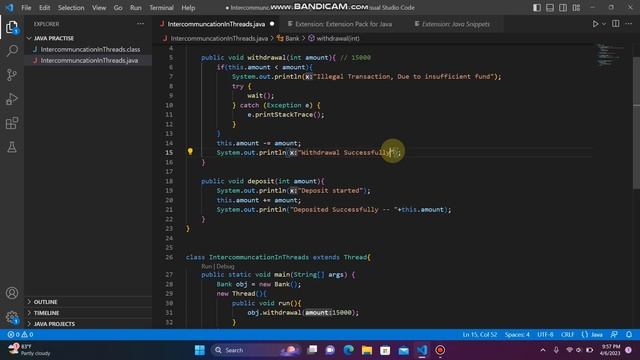Show code actions lightbulb on line 15
Viewport: 640px width, 360px height.
[190, 152]
